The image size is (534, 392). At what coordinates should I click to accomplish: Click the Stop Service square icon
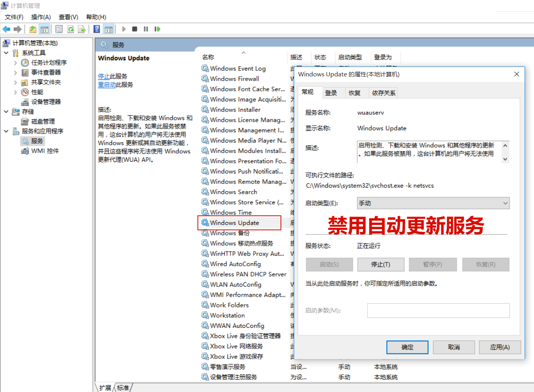tap(135, 29)
